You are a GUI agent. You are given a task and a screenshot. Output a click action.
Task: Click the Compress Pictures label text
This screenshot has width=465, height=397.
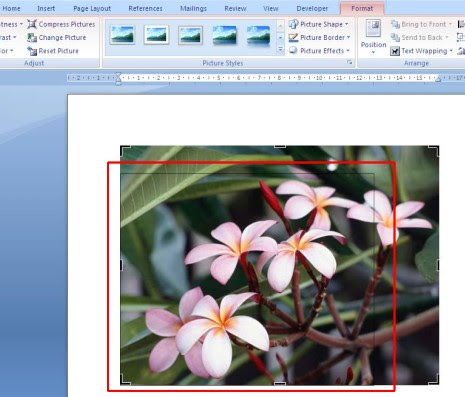coord(67,24)
